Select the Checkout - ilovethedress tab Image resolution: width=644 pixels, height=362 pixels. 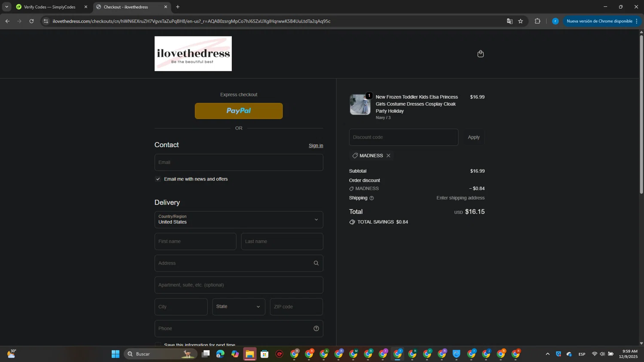(131, 7)
